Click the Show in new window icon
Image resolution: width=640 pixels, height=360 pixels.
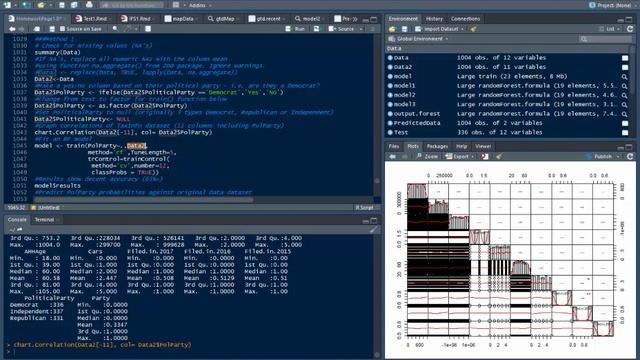(36, 29)
